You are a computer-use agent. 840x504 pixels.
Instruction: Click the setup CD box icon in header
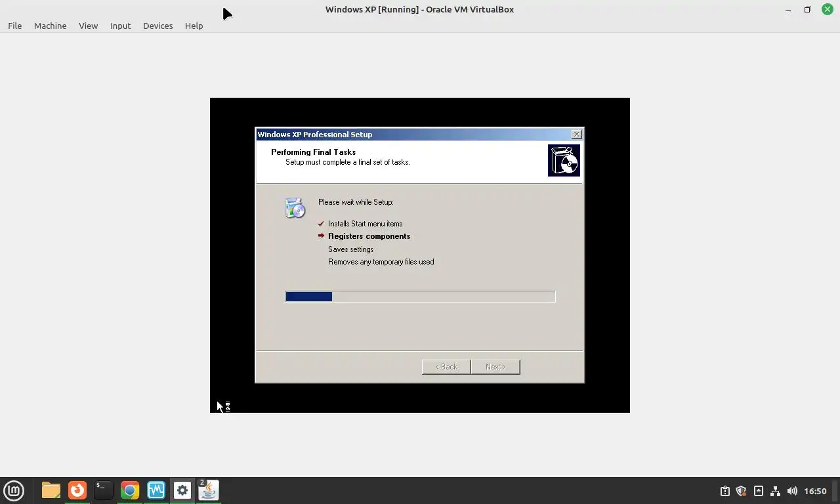(x=564, y=161)
